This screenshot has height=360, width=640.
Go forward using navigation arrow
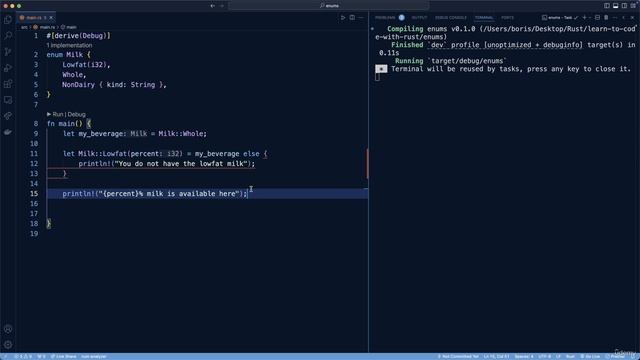222,6
